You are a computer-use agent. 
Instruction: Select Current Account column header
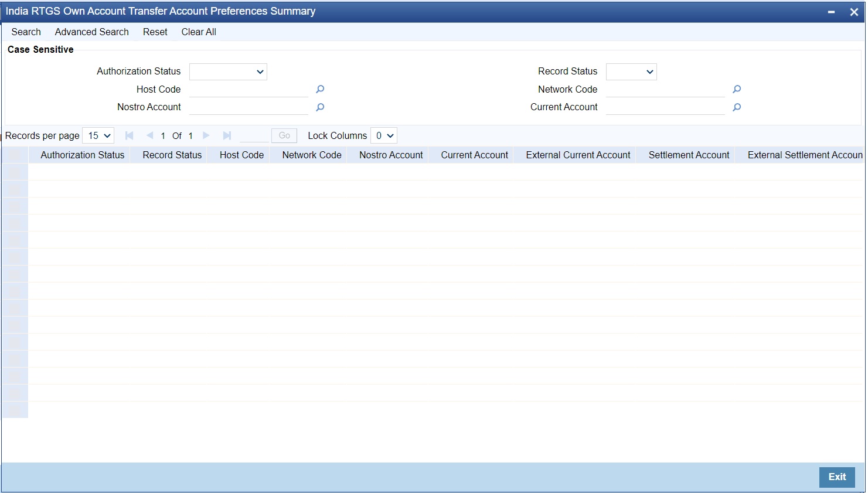[x=475, y=155]
